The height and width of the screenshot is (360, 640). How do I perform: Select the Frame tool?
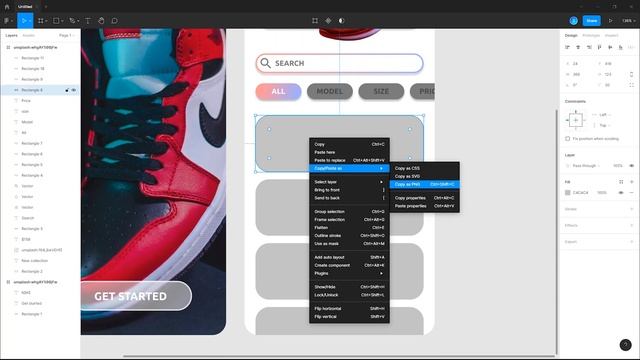tap(41, 20)
